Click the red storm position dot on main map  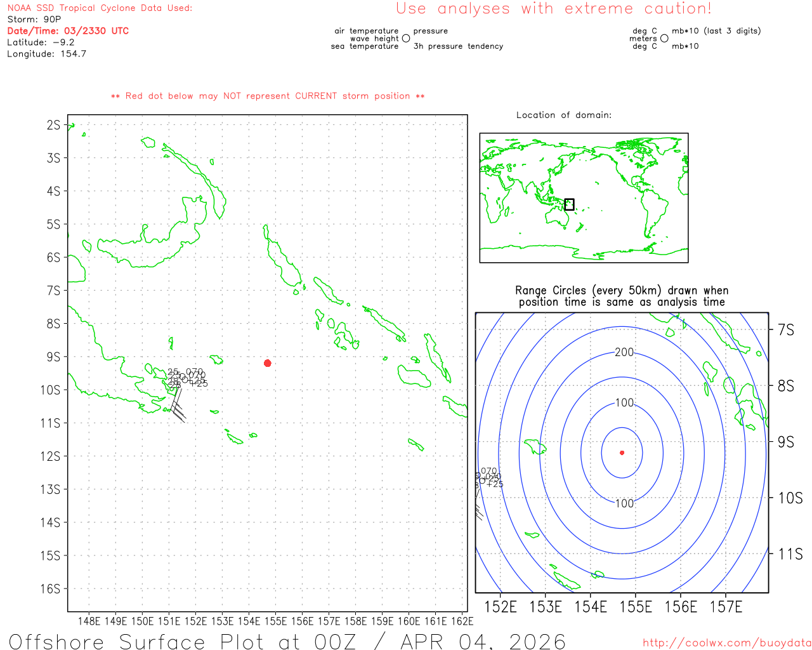coord(268,363)
